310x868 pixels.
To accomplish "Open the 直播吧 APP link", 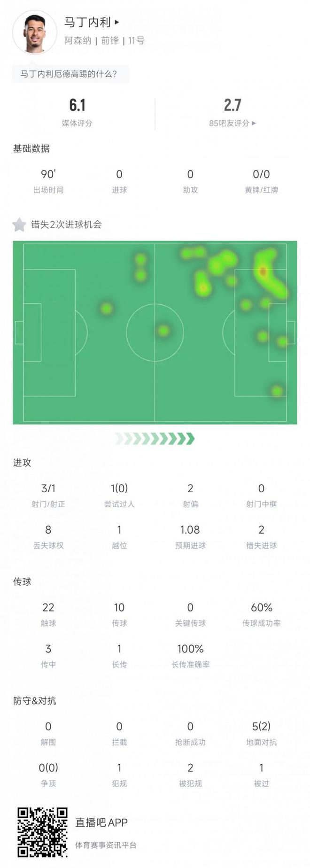I will pyautogui.click(x=101, y=822).
